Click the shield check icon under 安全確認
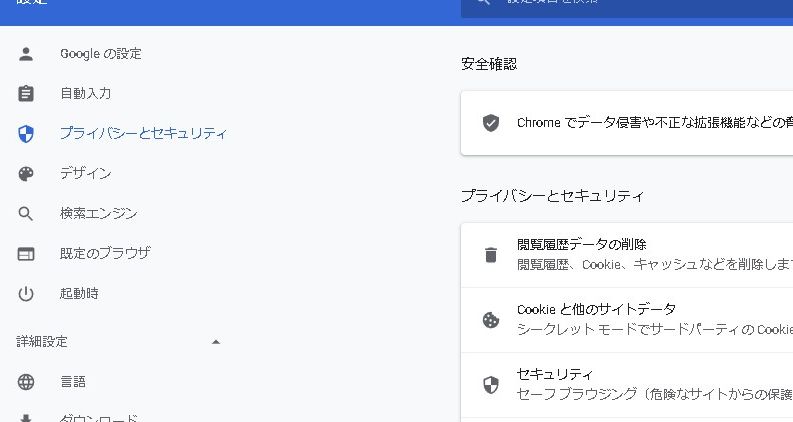This screenshot has height=422, width=793. (x=490, y=123)
